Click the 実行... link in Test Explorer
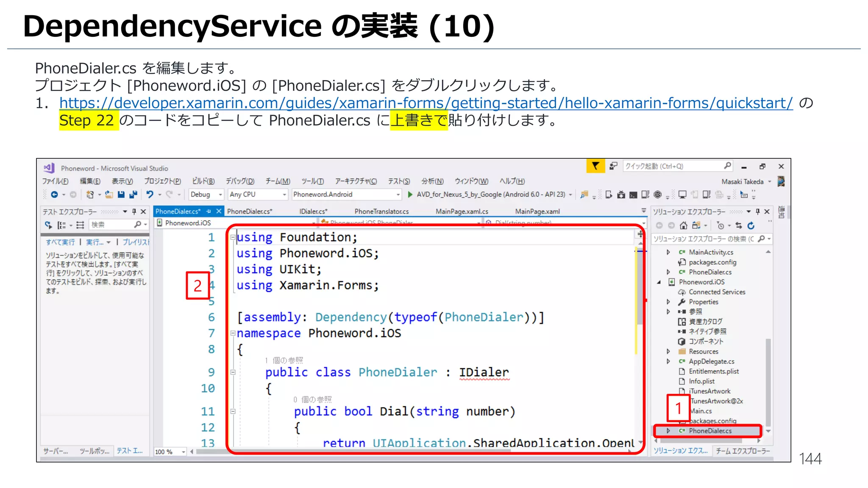The image size is (868, 488). (95, 242)
